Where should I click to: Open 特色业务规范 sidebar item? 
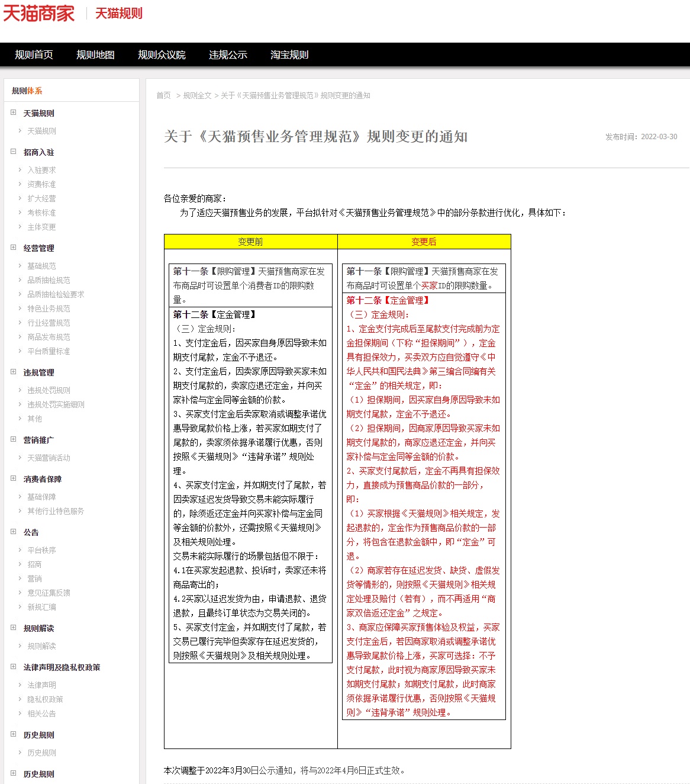tap(49, 309)
